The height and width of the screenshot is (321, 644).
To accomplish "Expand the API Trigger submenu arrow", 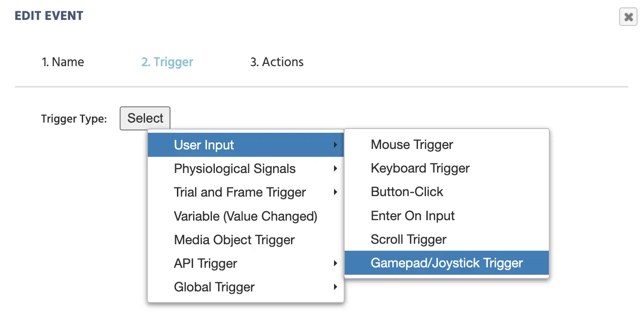I will (335, 264).
